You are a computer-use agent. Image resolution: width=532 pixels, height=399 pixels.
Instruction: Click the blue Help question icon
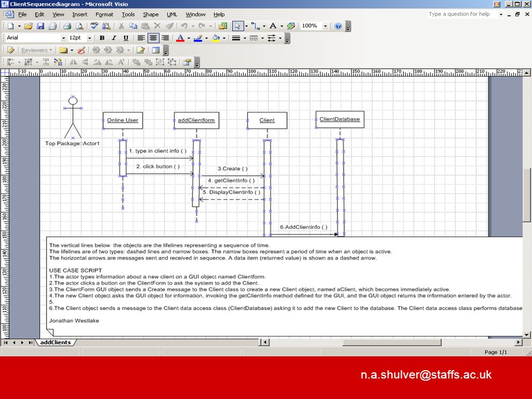click(x=338, y=26)
